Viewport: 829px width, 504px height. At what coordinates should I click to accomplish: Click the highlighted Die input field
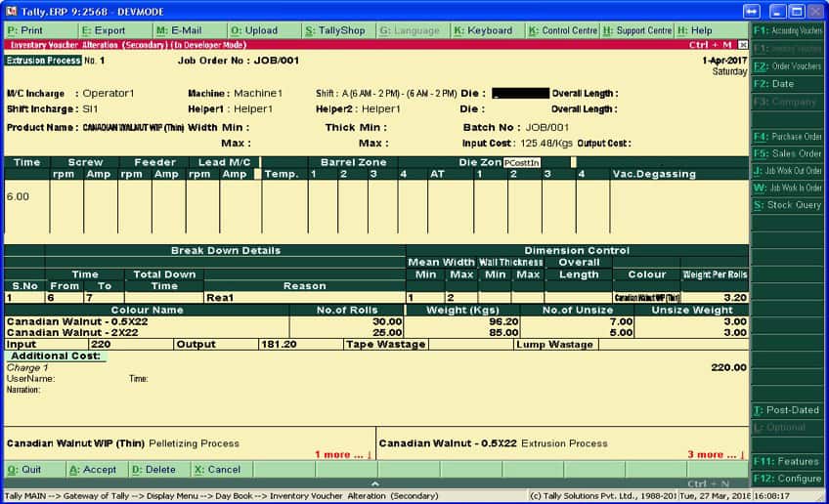tap(520, 94)
